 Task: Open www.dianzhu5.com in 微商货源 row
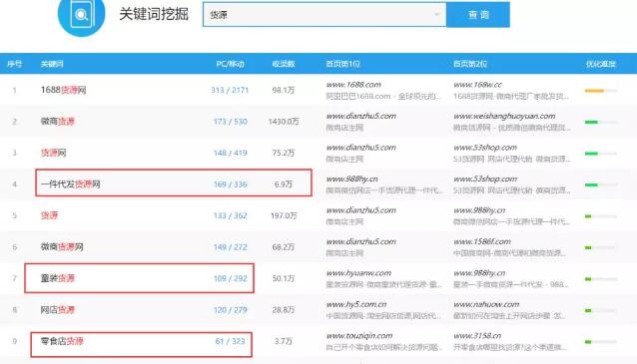(360, 116)
